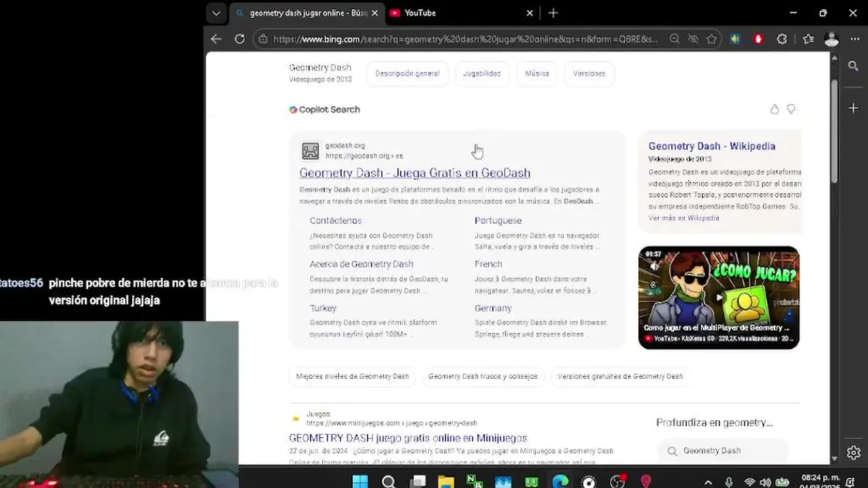Go back using the browser back arrow
Screen dimensions: 868x488
coord(216,39)
